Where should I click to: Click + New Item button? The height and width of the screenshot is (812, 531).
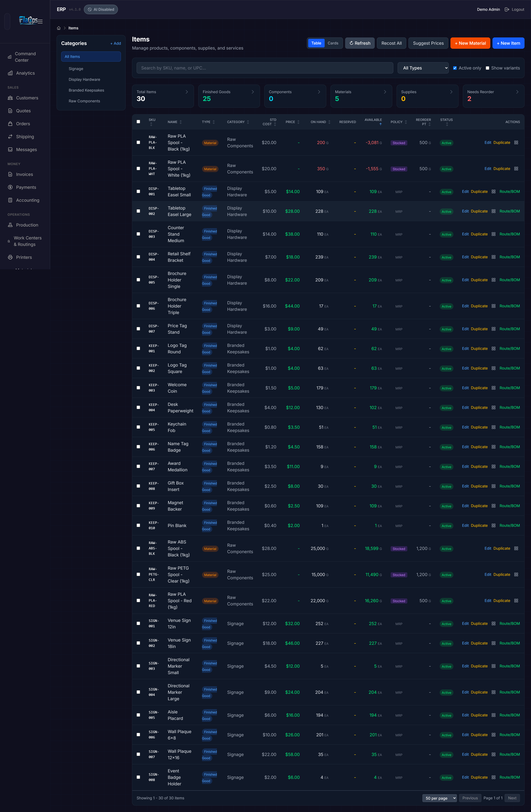click(509, 43)
